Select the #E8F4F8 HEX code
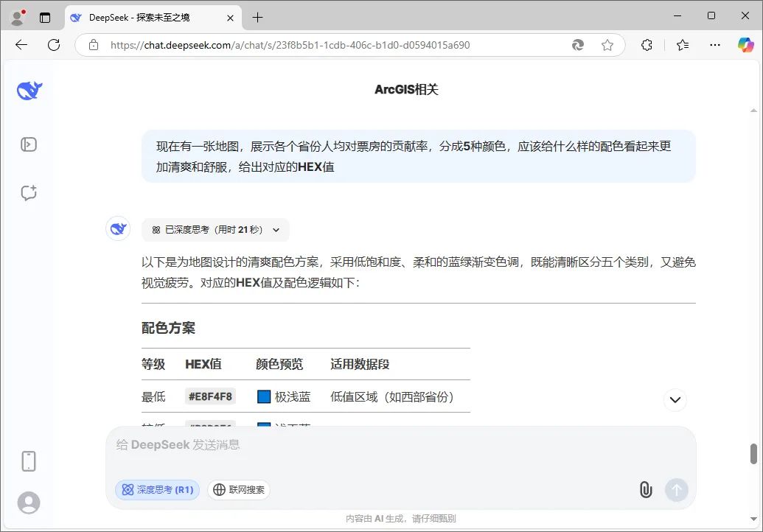This screenshot has height=532, width=763. 210,396
